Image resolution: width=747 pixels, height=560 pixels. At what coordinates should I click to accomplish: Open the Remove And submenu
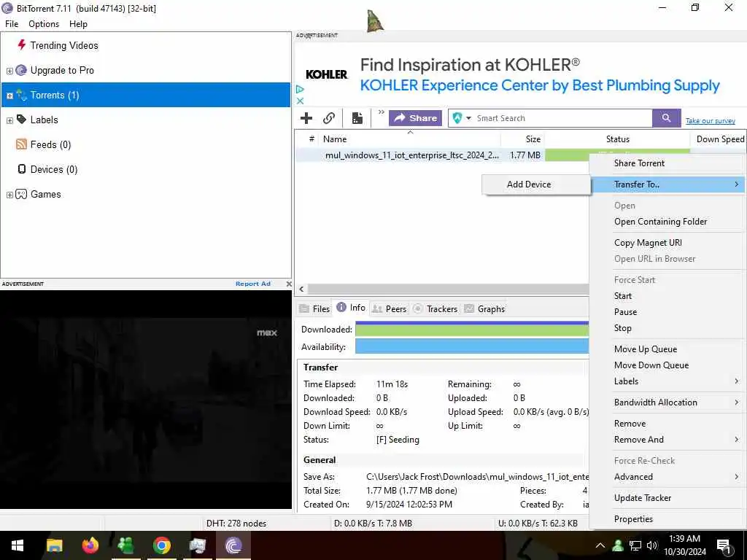click(667, 440)
